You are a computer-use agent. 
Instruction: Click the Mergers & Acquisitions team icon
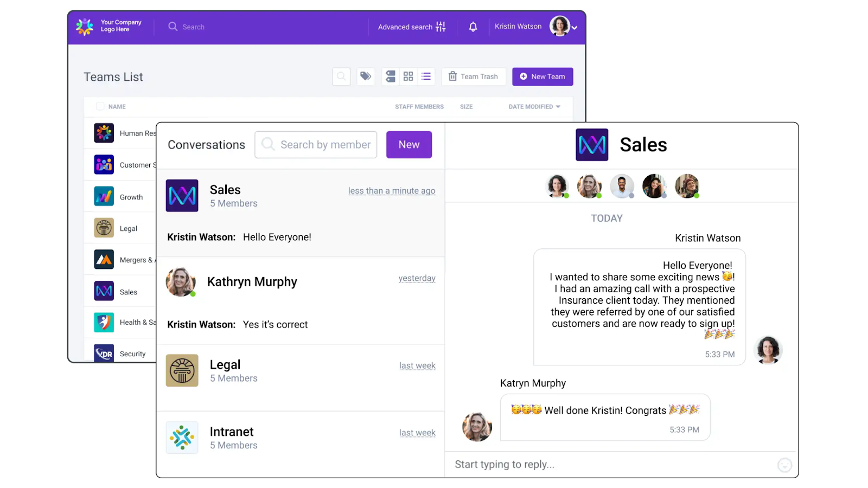click(104, 259)
